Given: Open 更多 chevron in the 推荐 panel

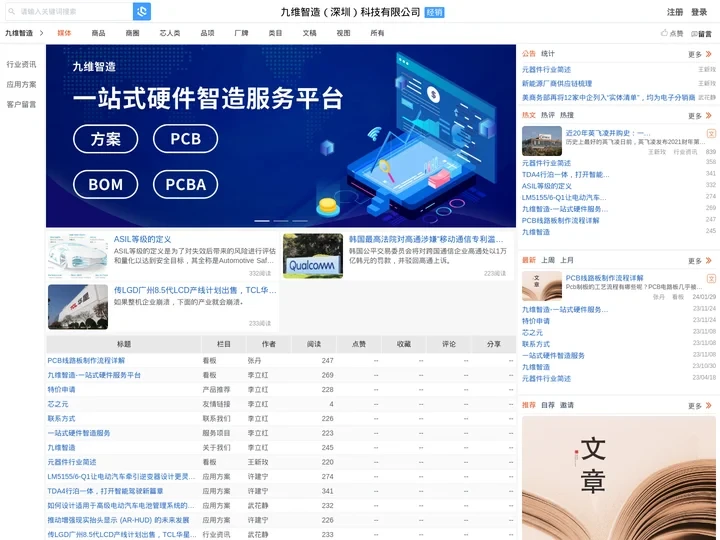Looking at the screenshot, I should coord(709,405).
